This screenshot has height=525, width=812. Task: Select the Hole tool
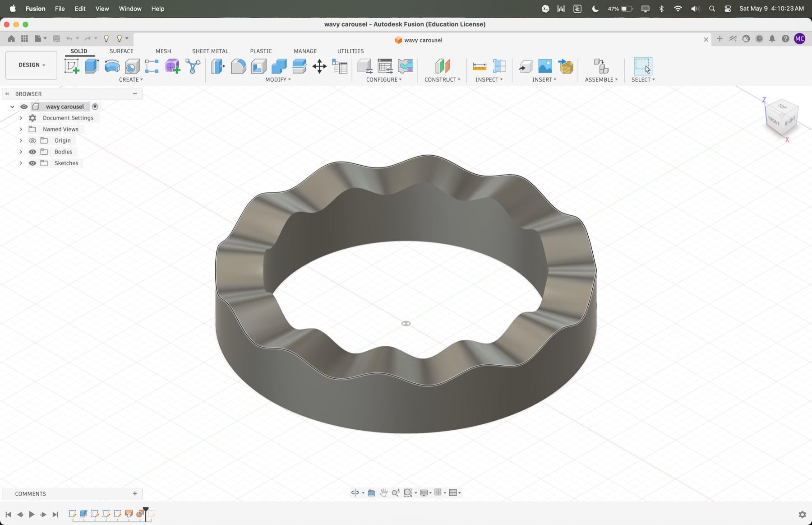coord(132,66)
